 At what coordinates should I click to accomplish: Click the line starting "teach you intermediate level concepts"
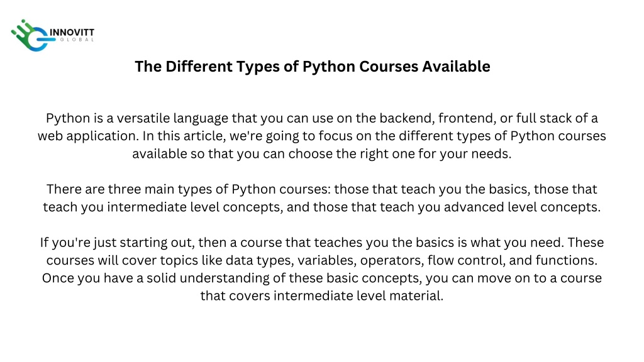pos(322,207)
